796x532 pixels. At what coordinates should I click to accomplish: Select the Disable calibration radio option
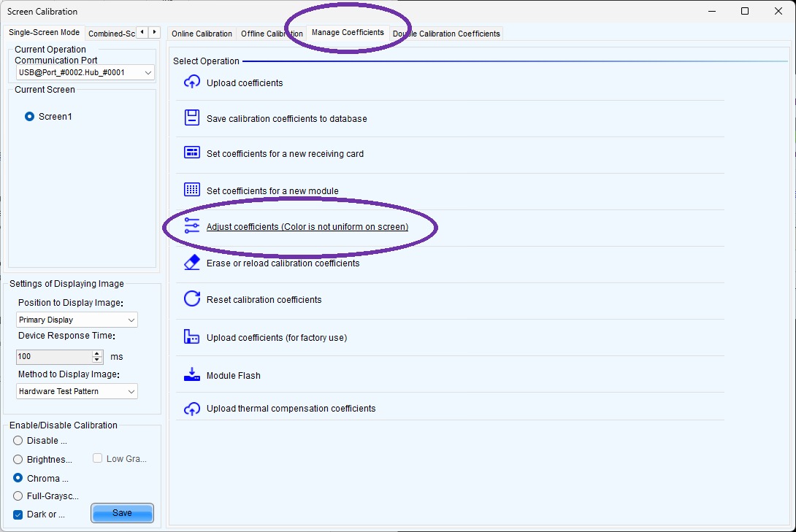[x=18, y=441]
